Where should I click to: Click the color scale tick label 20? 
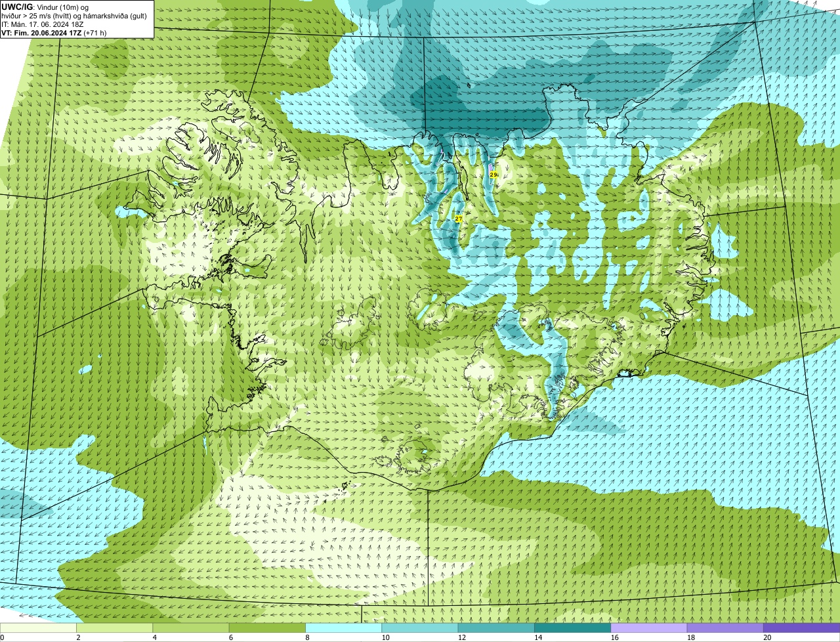tap(767, 637)
